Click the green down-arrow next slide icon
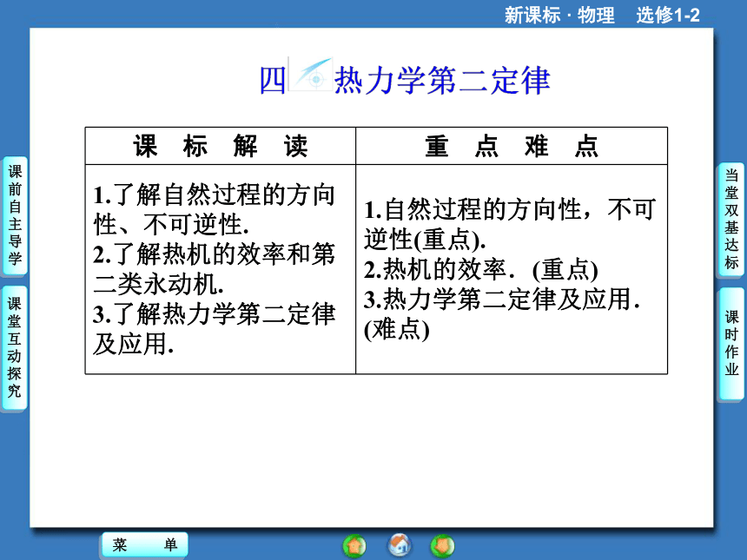The height and width of the screenshot is (560, 747). tap(443, 545)
